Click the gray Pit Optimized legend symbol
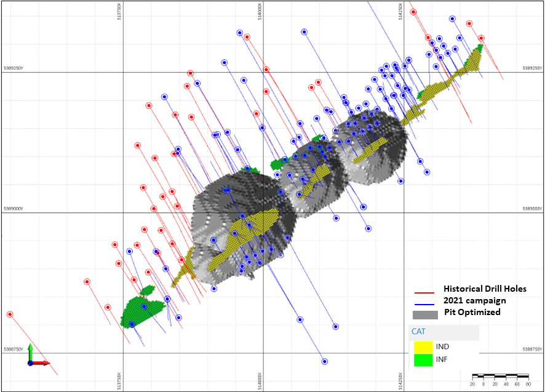The image size is (545, 392). point(424,314)
